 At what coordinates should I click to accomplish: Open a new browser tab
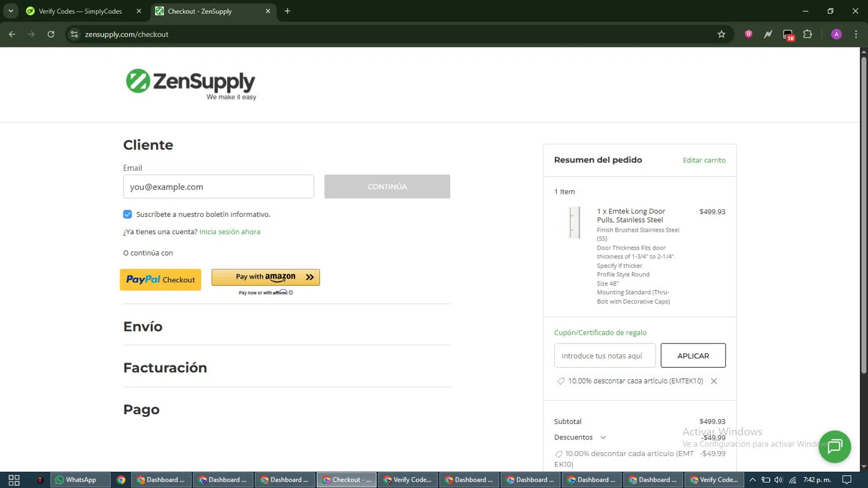pos(288,11)
